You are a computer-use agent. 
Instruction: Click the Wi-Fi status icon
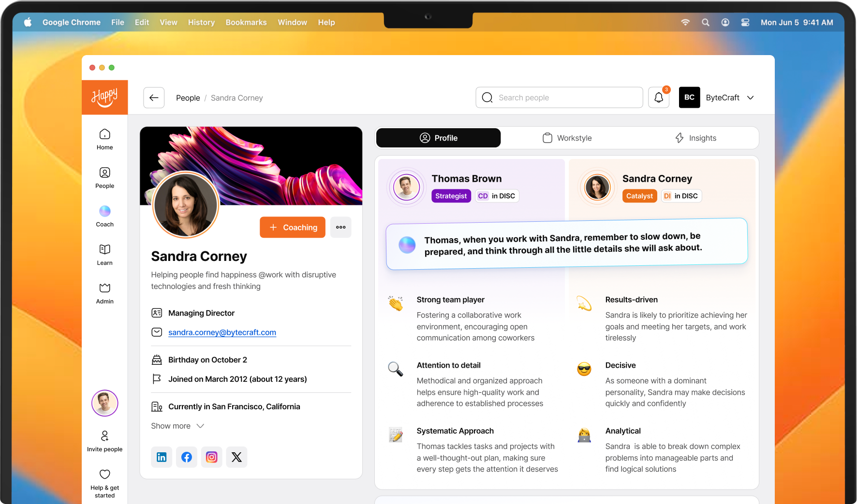685,22
